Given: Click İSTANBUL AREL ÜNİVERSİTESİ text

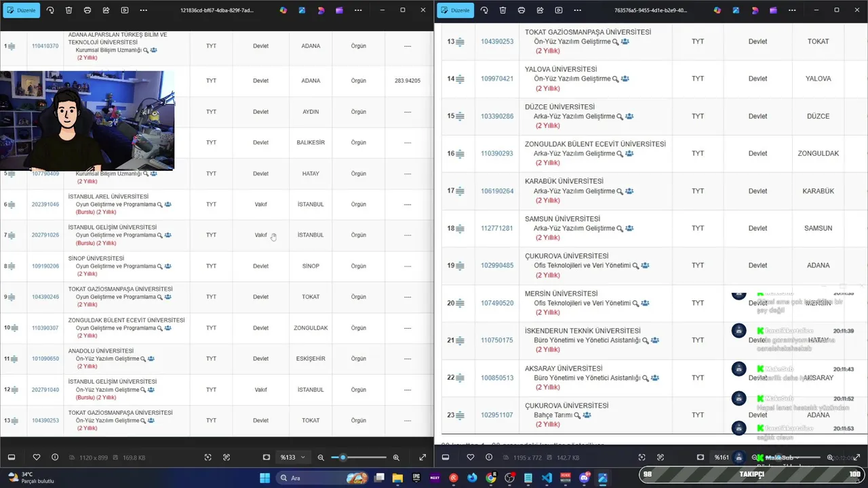Looking at the screenshot, I should point(108,197).
